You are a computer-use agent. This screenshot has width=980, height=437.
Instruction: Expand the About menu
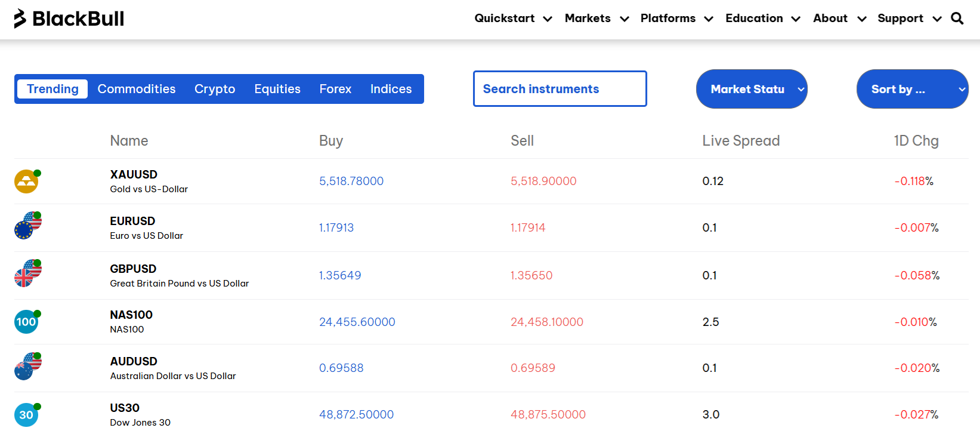tap(840, 19)
